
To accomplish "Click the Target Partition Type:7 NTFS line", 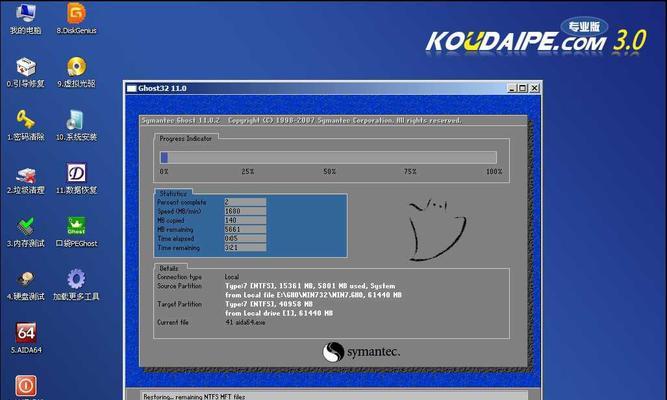I will tap(269, 304).
